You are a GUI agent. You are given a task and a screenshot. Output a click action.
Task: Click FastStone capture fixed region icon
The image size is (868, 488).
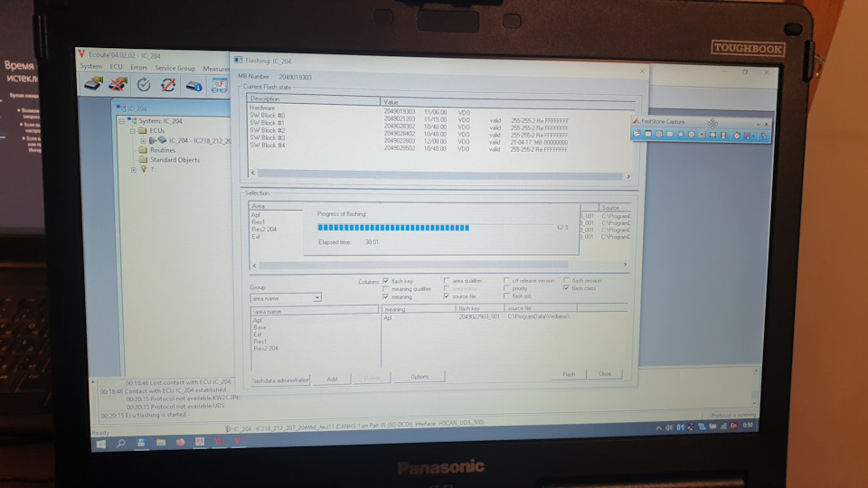point(712,135)
